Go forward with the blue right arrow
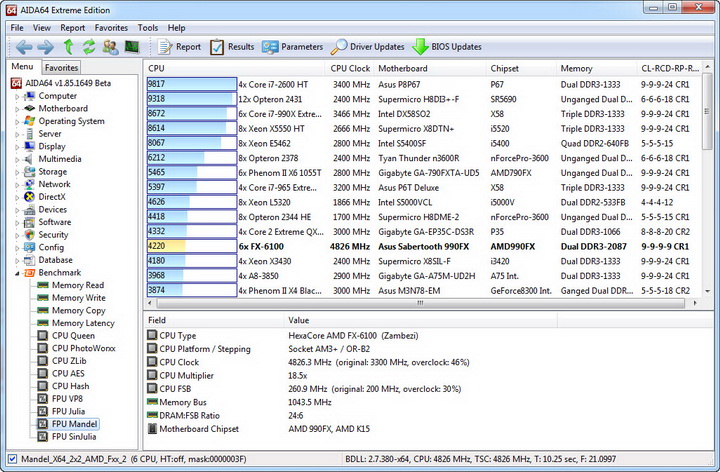 [x=45, y=47]
